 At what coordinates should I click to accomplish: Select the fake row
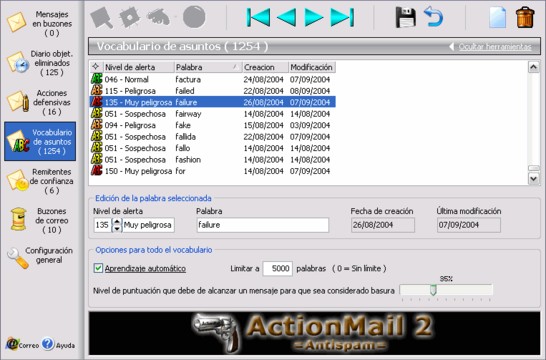tap(213, 125)
